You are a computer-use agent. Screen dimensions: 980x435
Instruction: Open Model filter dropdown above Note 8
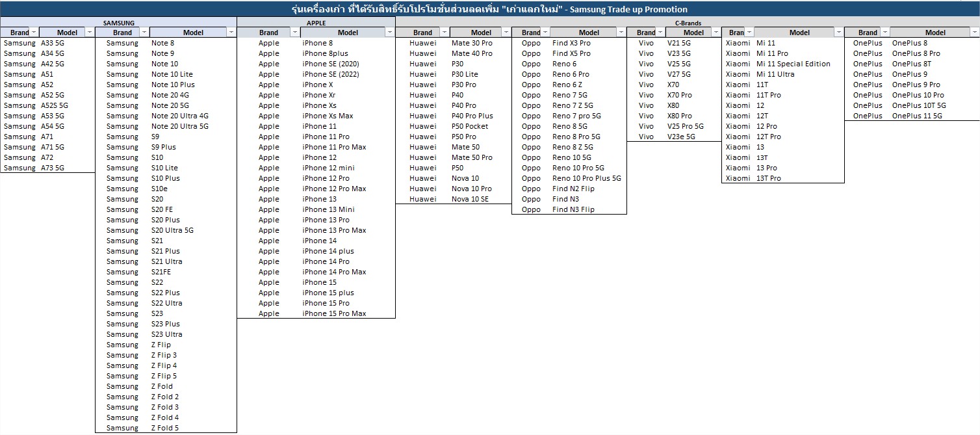click(x=231, y=33)
